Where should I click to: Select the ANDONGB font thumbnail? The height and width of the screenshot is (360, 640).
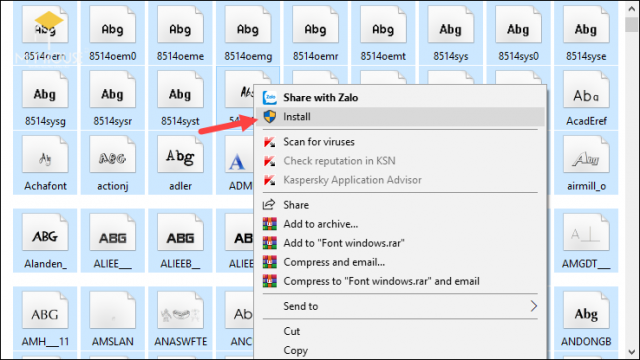[x=586, y=310]
